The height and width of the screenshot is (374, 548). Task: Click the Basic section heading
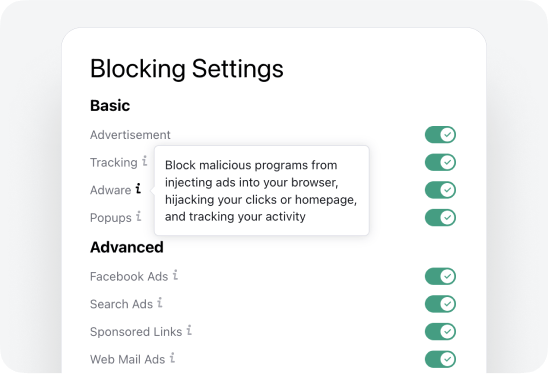pyautogui.click(x=110, y=106)
